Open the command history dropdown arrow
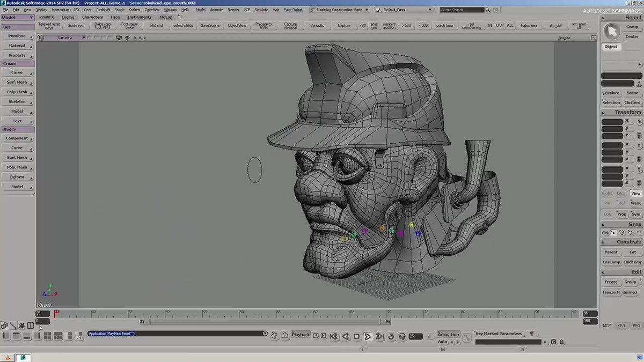This screenshot has width=644, height=362. coord(265,334)
